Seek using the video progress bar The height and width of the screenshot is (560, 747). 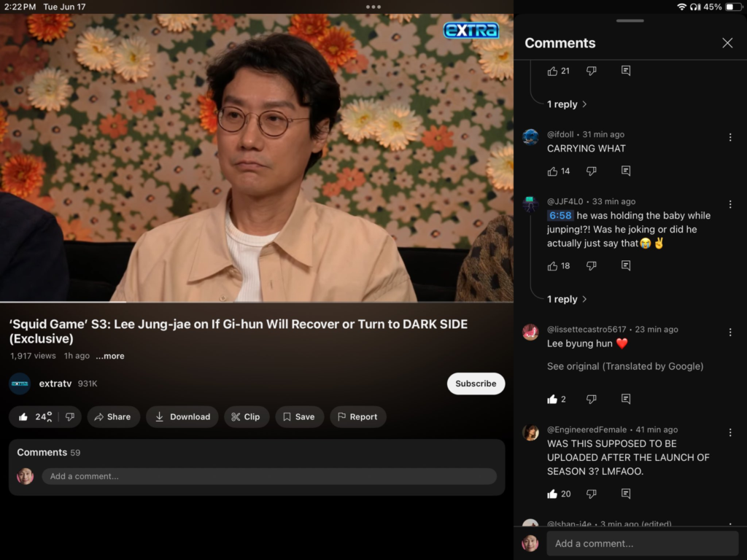click(x=257, y=302)
